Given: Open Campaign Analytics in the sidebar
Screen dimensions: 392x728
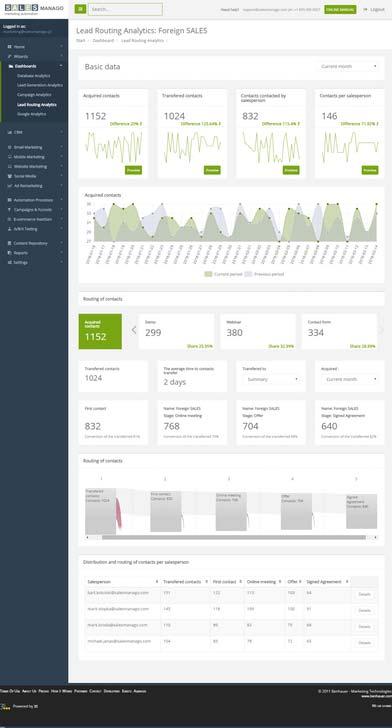Looking at the screenshot, I should pyautogui.click(x=34, y=95).
